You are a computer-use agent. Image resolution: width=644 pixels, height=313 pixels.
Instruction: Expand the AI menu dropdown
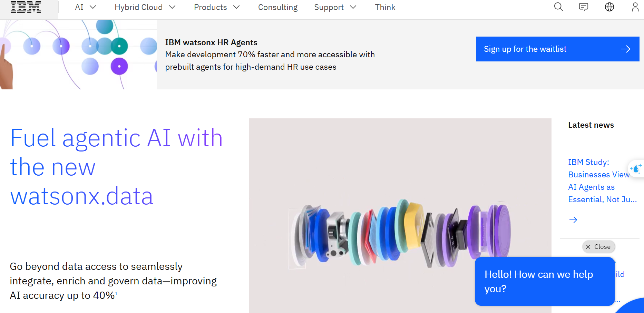click(x=86, y=7)
